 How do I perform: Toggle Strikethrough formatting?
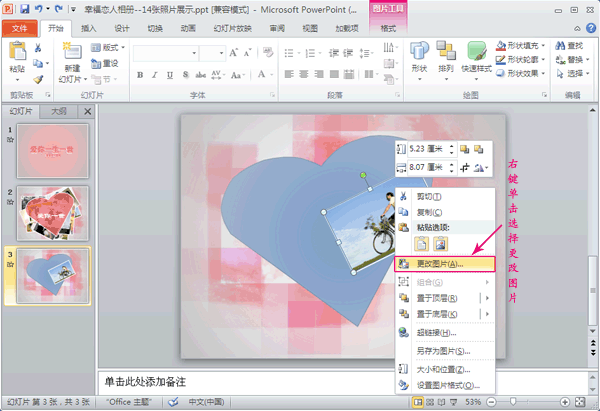201,75
